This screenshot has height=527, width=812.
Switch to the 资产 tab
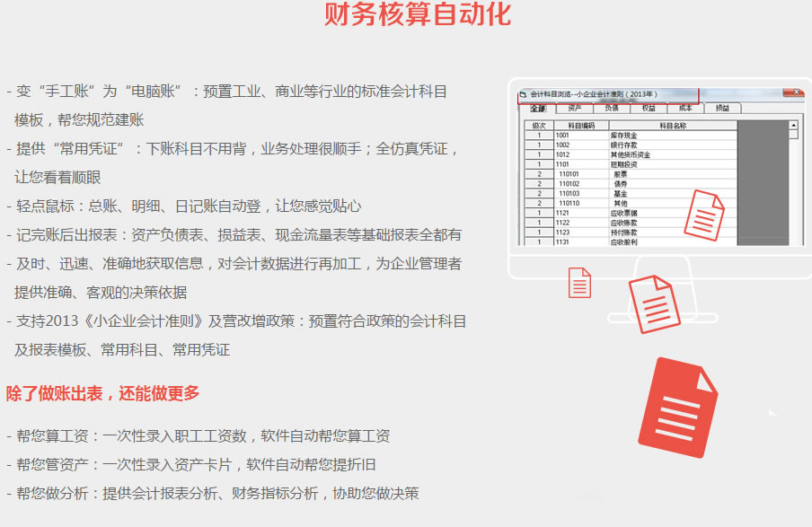click(x=575, y=109)
